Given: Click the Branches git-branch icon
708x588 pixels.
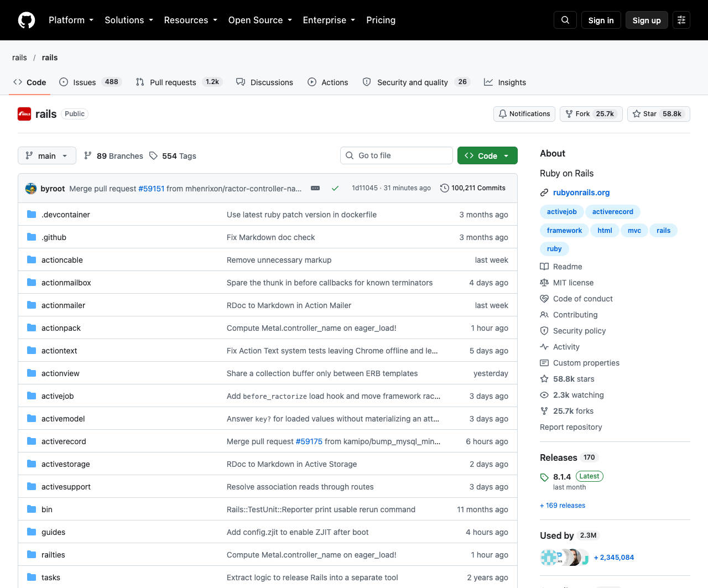Looking at the screenshot, I should pyautogui.click(x=88, y=156).
